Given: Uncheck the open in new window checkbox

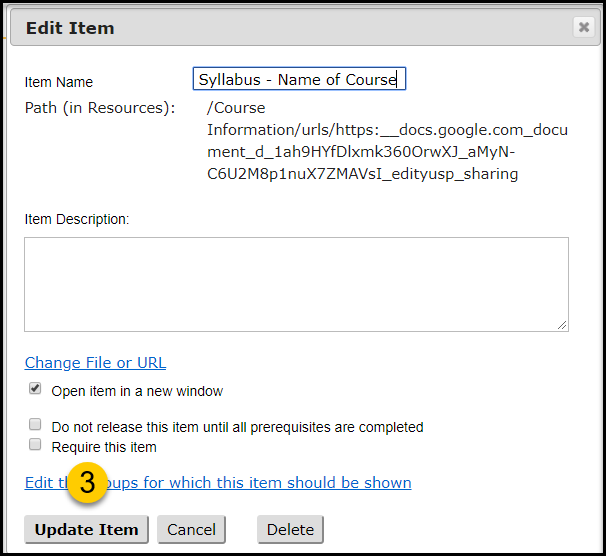Looking at the screenshot, I should tap(35, 388).
